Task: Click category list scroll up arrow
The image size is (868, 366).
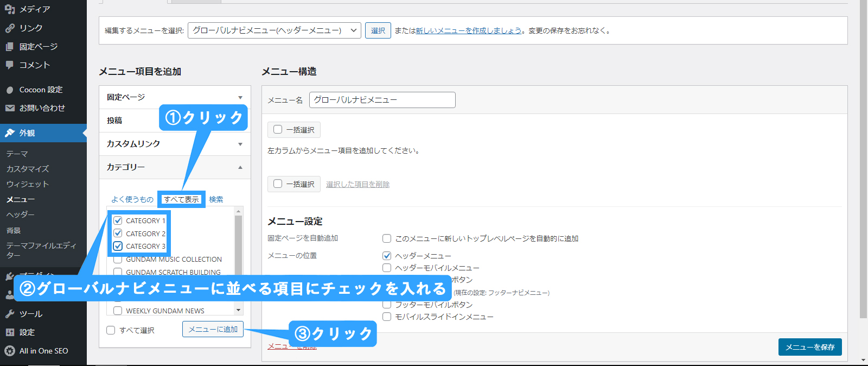Action: tap(238, 211)
